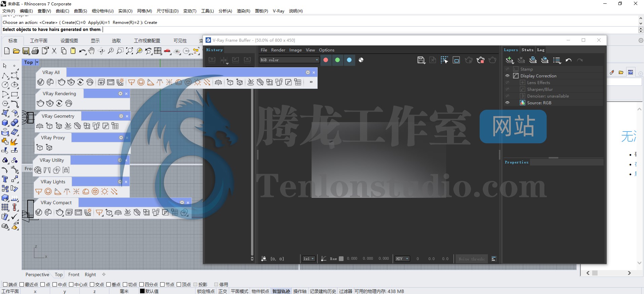The image size is (644, 294).
Task: Open layer list options dropdown icon
Action: tap(557, 60)
